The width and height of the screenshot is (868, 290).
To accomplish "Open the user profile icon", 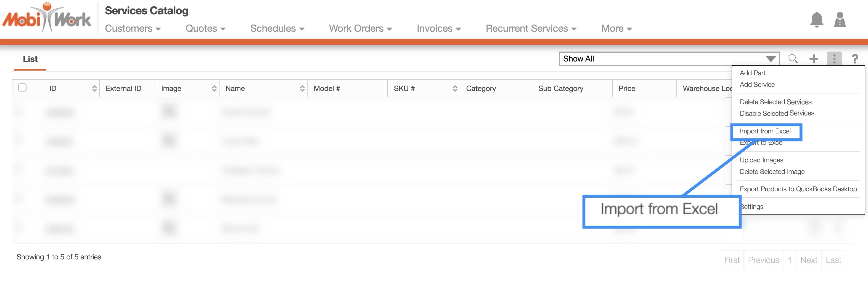I will (839, 20).
